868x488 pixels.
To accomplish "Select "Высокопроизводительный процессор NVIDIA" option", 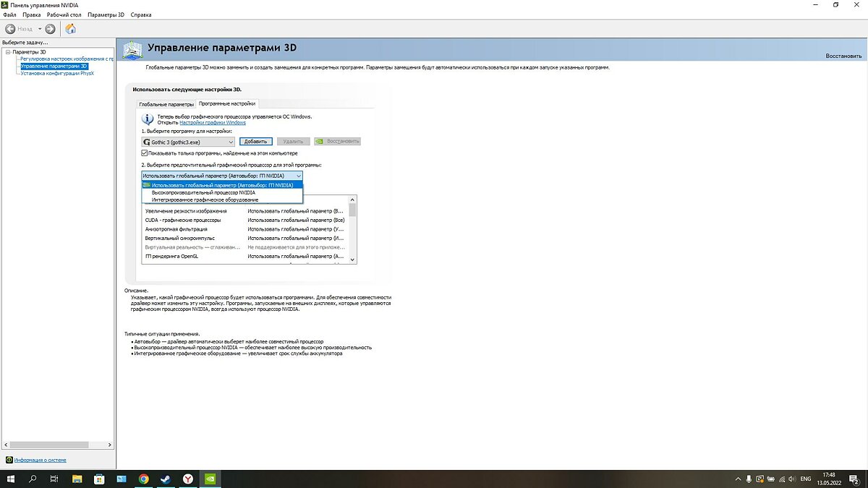I will 203,192.
